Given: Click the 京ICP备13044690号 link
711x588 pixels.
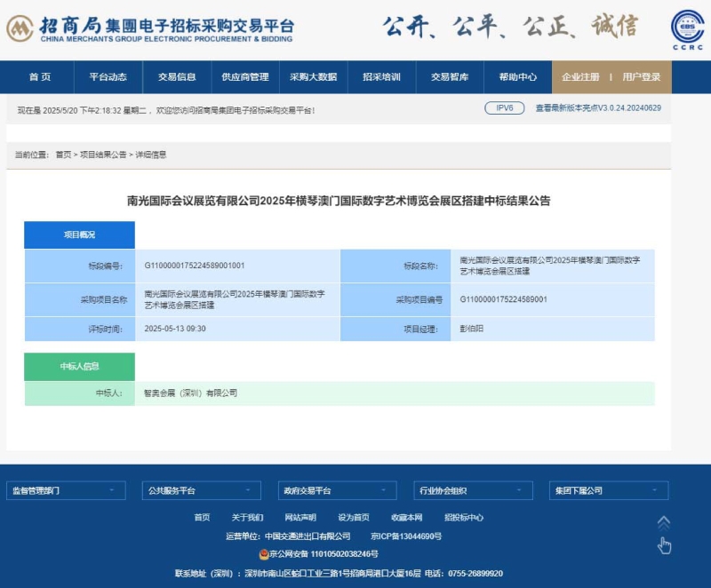Looking at the screenshot, I should (x=406, y=536).
